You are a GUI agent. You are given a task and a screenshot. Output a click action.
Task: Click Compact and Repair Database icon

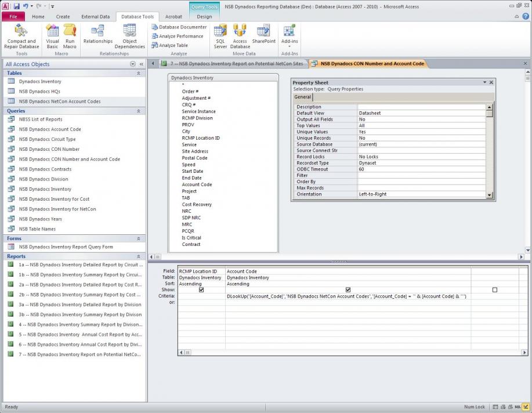coord(21,36)
